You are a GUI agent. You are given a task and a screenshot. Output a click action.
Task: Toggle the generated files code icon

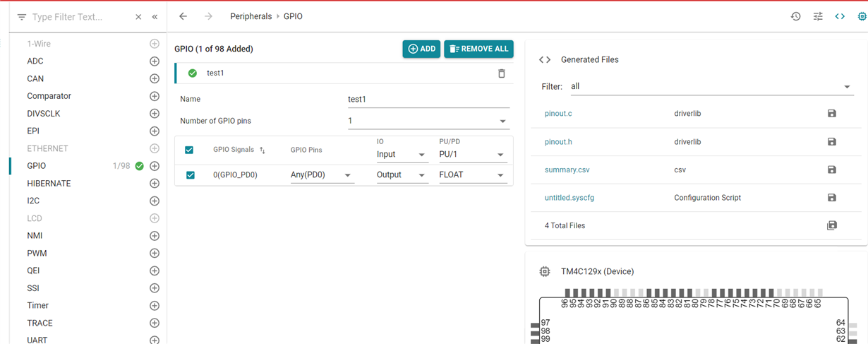pos(840,16)
